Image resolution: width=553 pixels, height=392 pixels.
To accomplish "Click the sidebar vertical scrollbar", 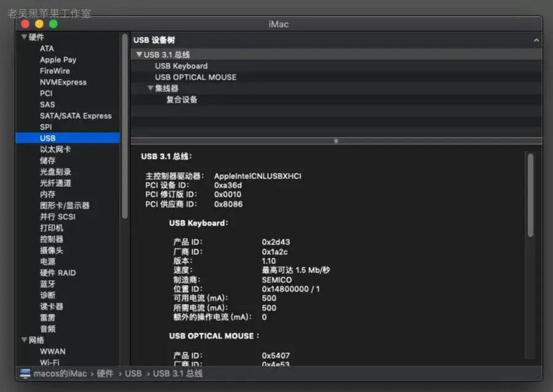I will tap(125, 126).
